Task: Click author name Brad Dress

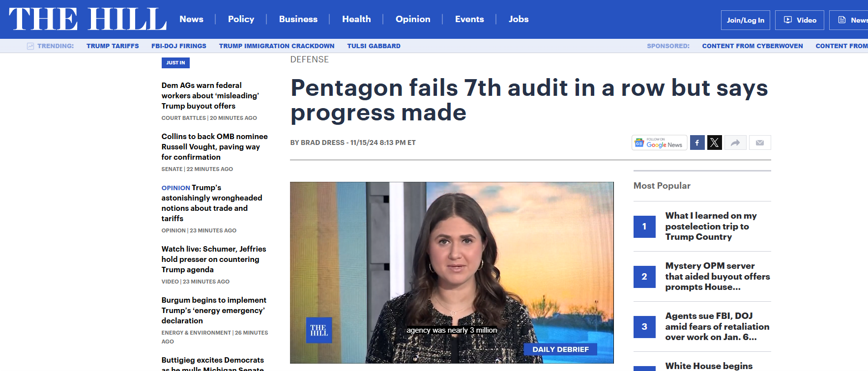Action: tap(322, 143)
